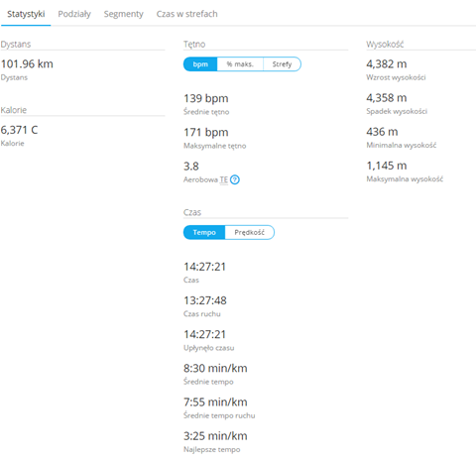The height and width of the screenshot is (461, 476).
Task: Click the 139 bpm average heart rate
Action: 206,98
